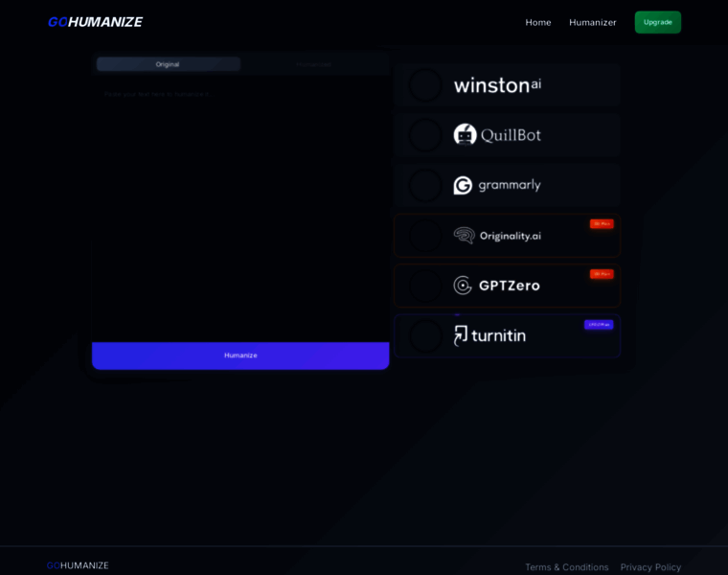The height and width of the screenshot is (575, 728).
Task: Click the Turnitin arrow icon
Action: pos(460,335)
